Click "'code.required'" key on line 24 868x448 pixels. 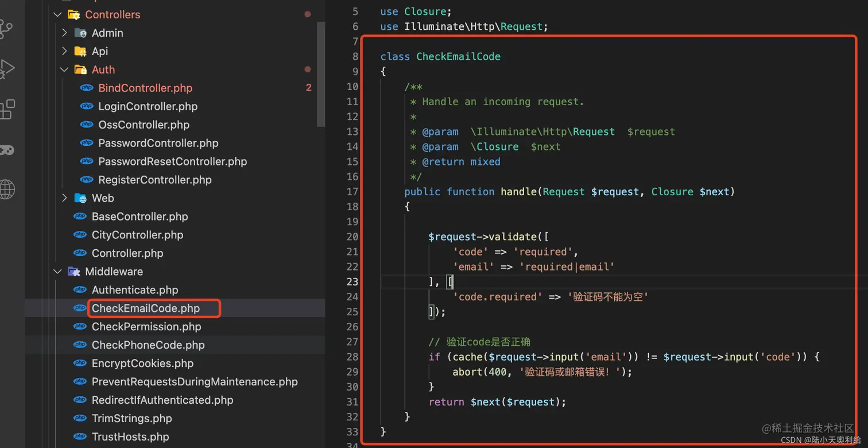[498, 296]
